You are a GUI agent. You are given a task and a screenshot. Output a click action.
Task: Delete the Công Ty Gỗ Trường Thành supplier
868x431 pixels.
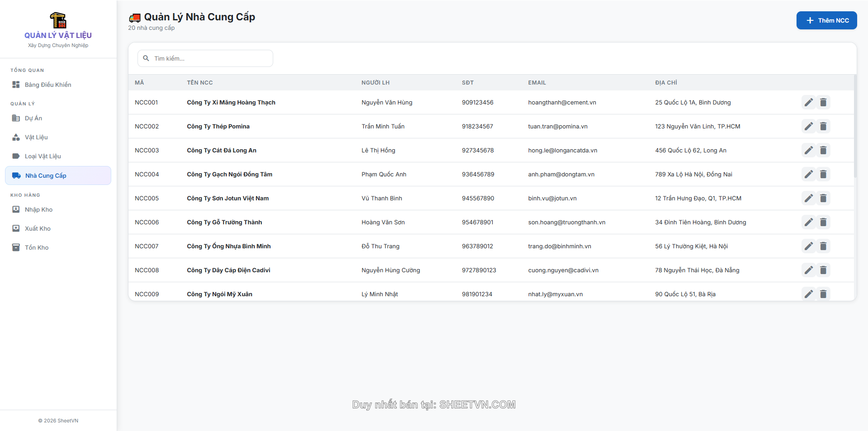coord(823,222)
